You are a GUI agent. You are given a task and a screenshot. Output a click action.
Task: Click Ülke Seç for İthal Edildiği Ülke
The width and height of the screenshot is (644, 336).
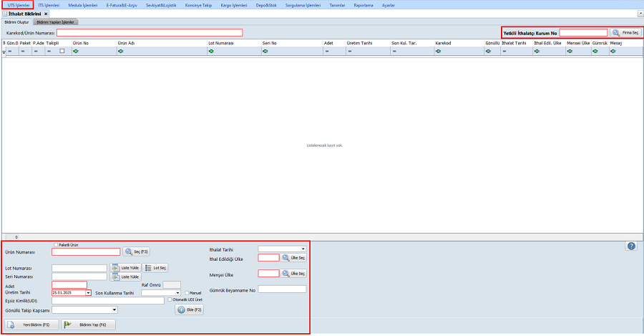tap(293, 258)
